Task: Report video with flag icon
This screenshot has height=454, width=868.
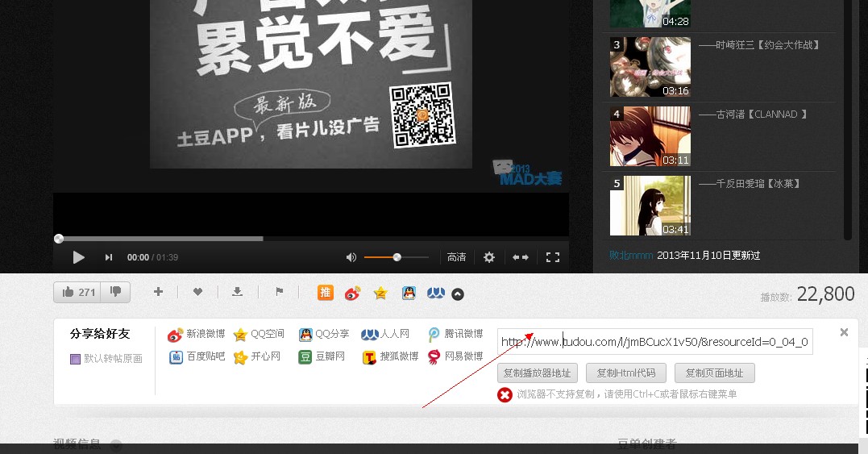Action: pyautogui.click(x=279, y=292)
